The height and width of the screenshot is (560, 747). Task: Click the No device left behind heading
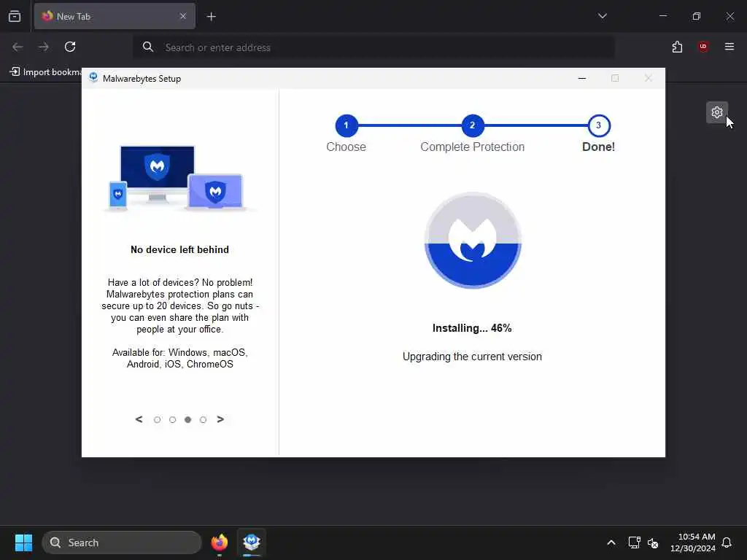(x=179, y=249)
